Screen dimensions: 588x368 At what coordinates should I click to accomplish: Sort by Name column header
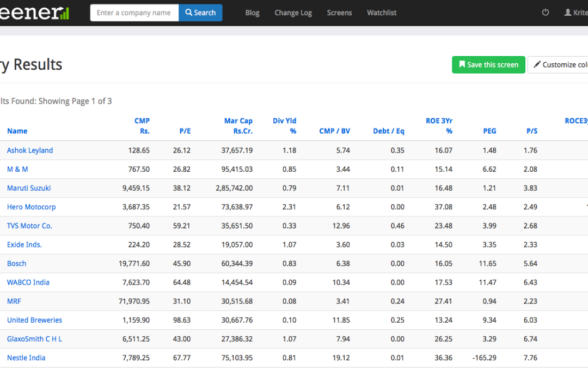(x=17, y=131)
